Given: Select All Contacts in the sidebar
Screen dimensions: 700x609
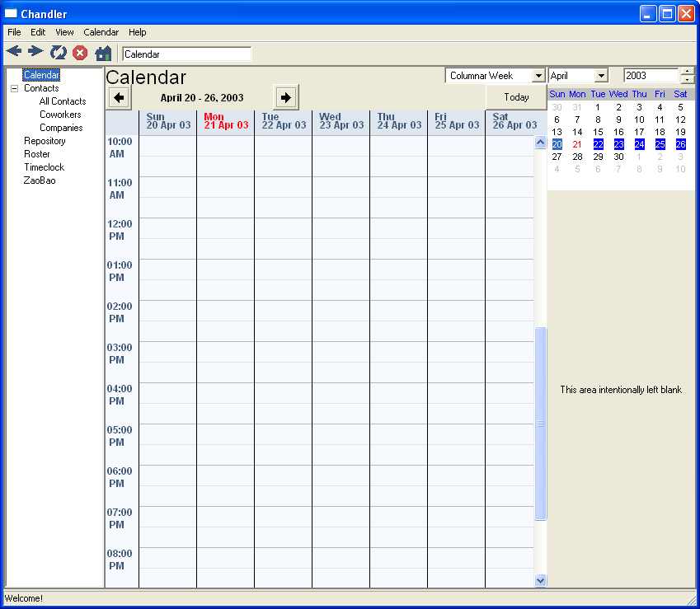Looking at the screenshot, I should click(63, 101).
